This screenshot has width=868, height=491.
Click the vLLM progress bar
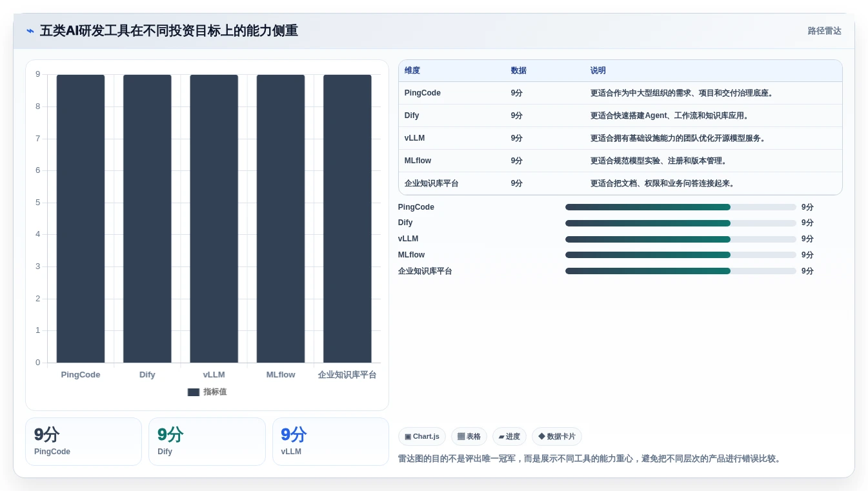tap(681, 239)
